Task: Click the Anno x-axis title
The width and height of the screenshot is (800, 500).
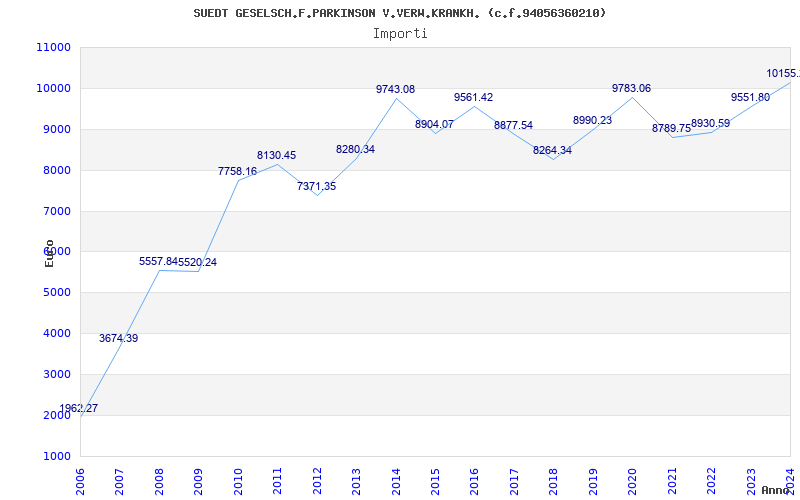Action: tap(776, 490)
